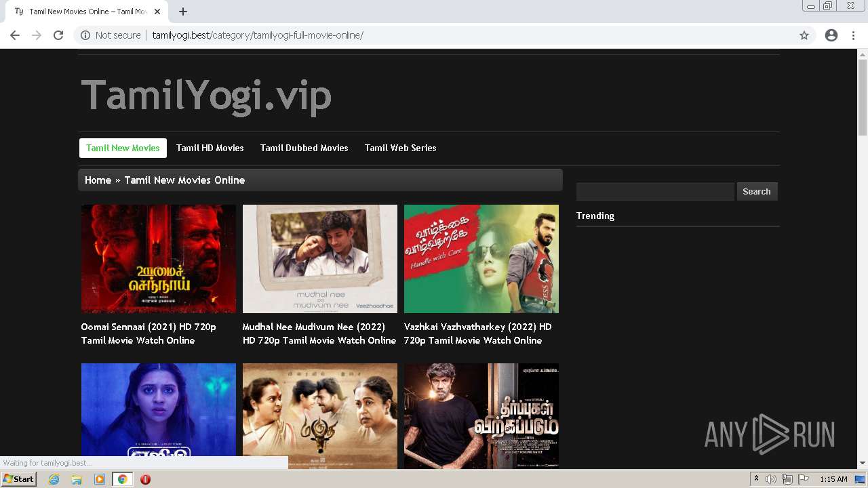Restore down the Chrome window

pos(827,6)
